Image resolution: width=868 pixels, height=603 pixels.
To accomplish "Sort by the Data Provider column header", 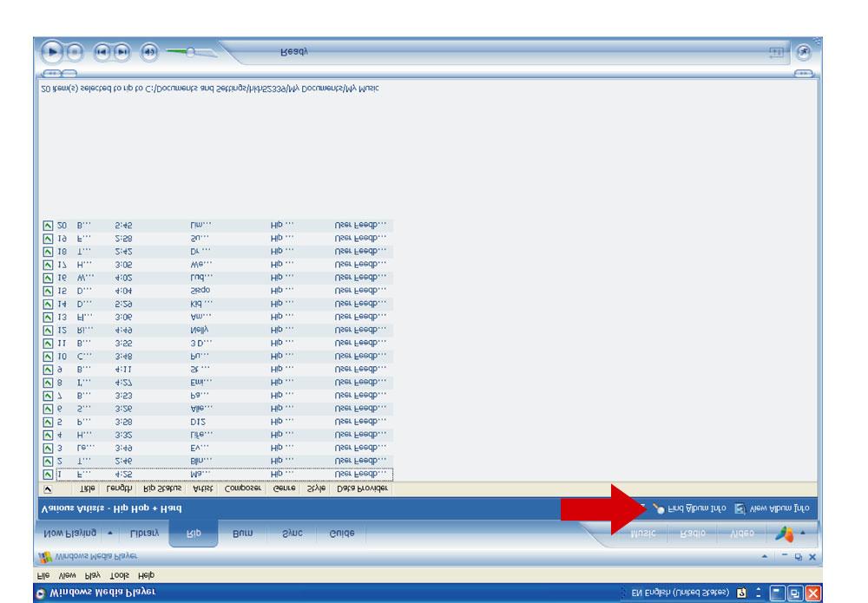I will [x=362, y=489].
